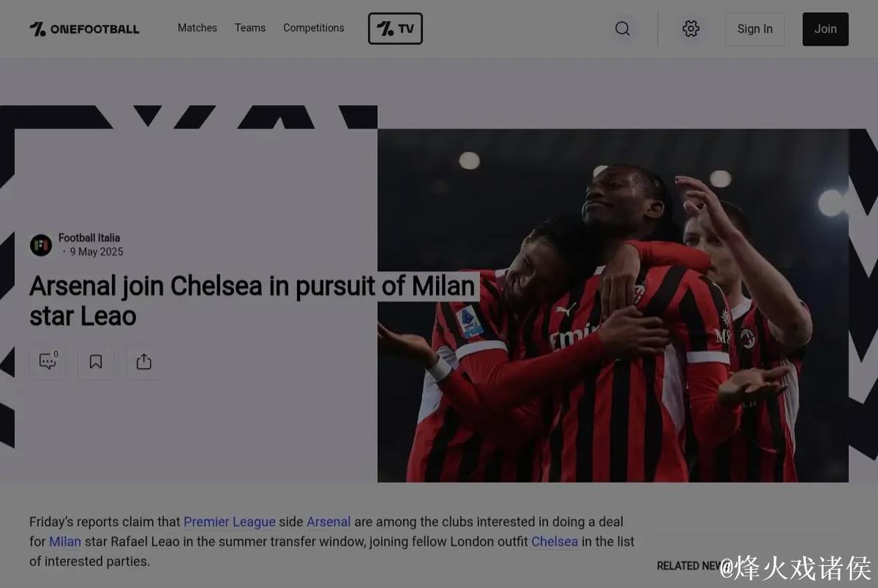Open the OneFootball TV button
878x588 pixels.
coord(396,29)
